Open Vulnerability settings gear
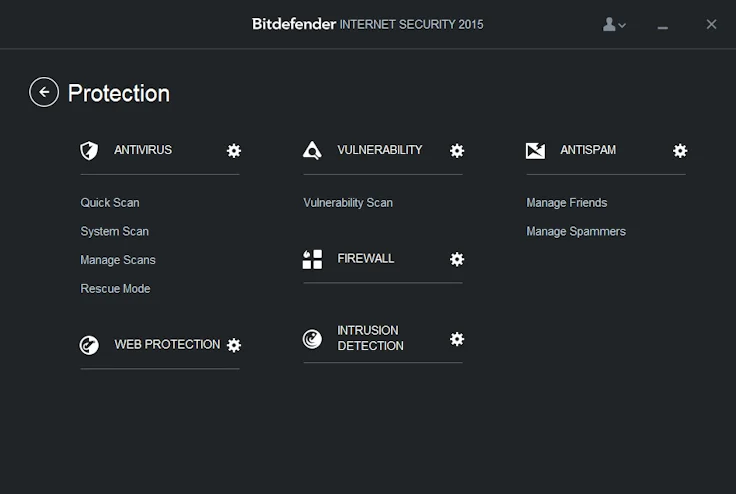 click(457, 151)
